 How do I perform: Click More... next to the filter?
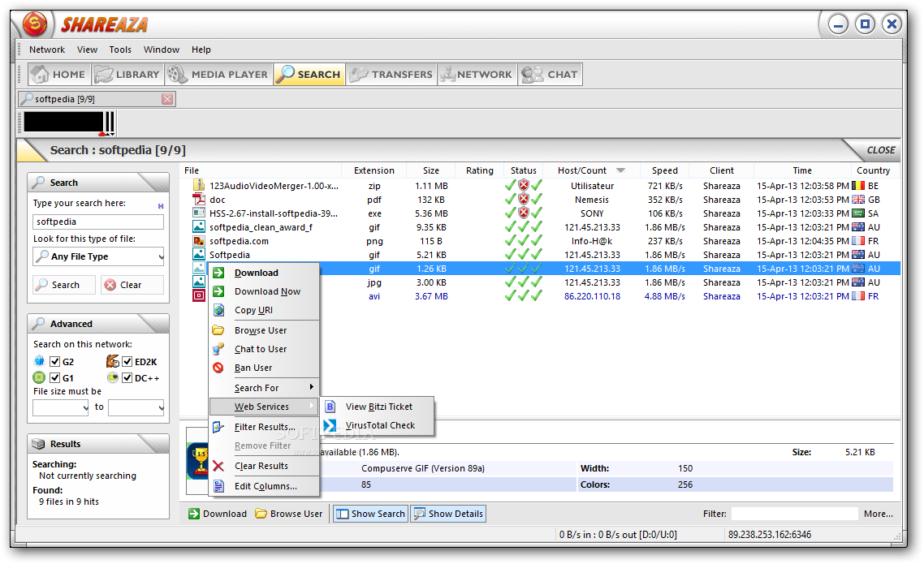(878, 514)
